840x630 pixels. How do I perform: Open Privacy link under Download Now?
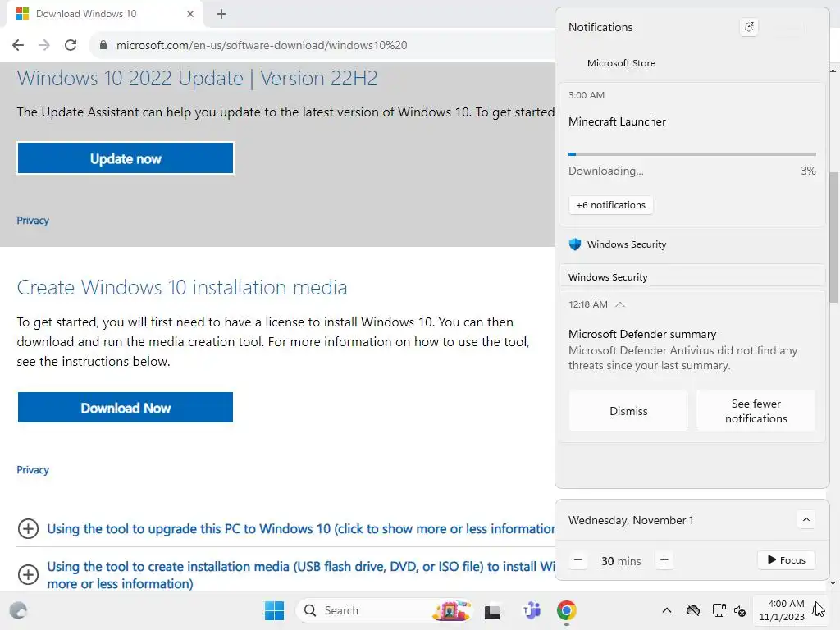[33, 470]
